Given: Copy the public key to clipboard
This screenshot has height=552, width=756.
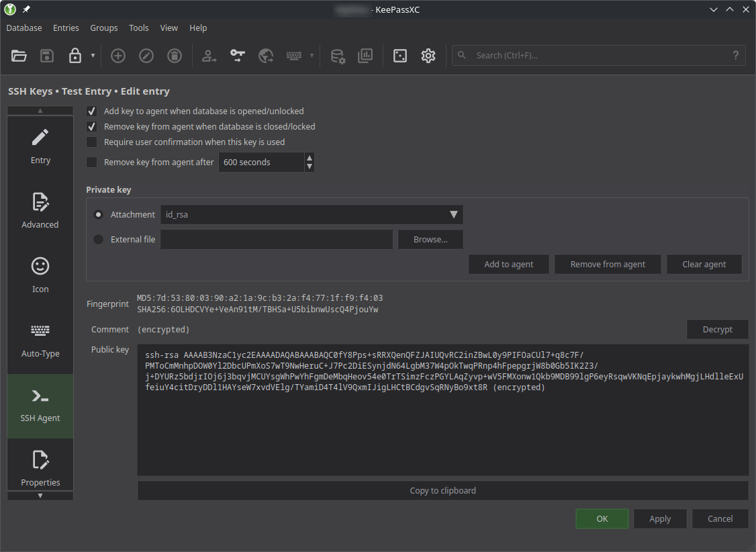Looking at the screenshot, I should [442, 490].
